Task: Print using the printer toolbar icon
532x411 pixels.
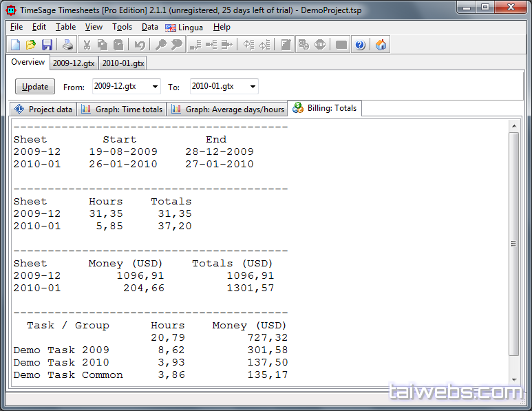Action: (x=67, y=45)
